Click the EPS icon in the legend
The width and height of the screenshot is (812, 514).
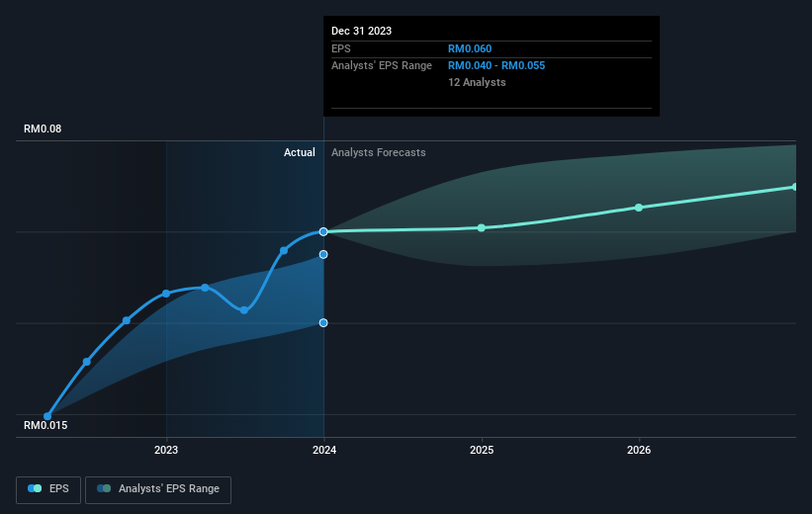pos(35,488)
